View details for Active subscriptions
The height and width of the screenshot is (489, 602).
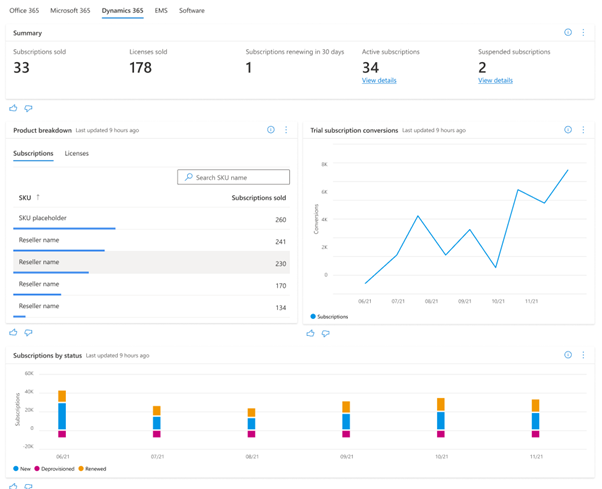tap(379, 80)
